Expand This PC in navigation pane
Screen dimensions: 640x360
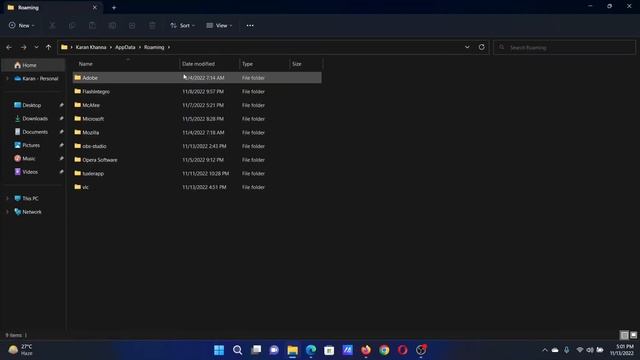click(x=7, y=198)
